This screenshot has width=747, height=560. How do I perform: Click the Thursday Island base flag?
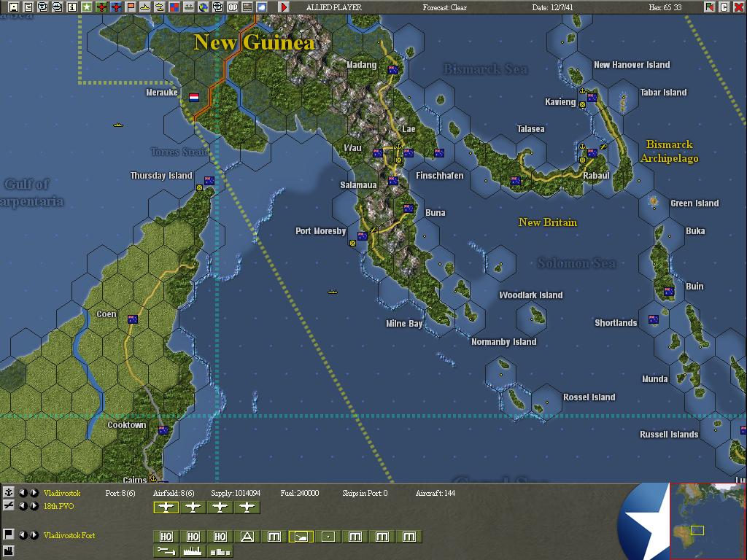point(209,181)
